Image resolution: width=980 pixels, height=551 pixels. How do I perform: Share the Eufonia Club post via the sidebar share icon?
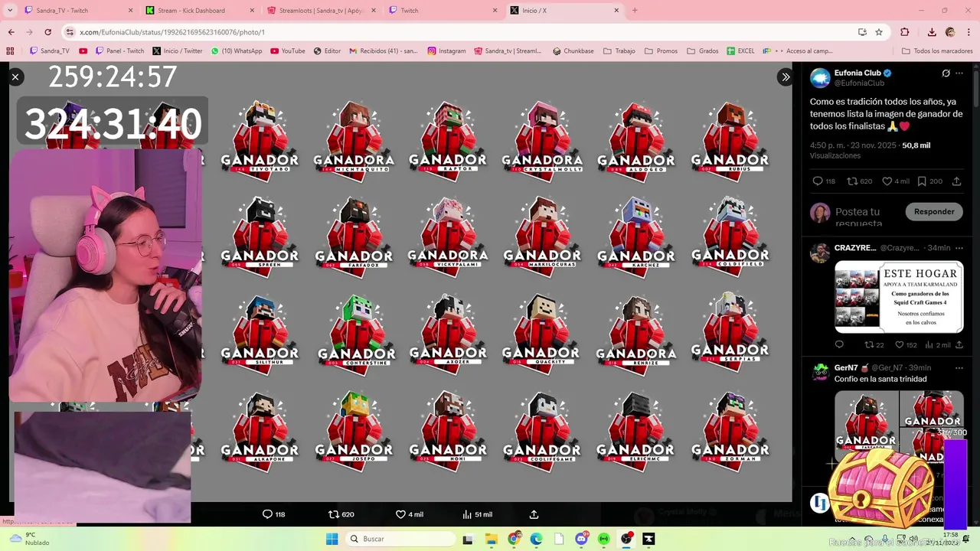point(956,181)
